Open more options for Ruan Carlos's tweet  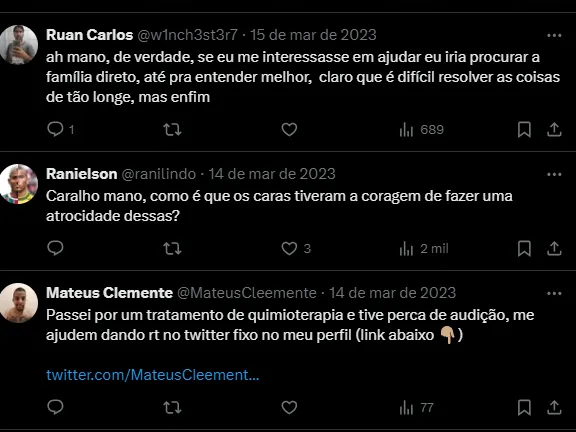tap(554, 35)
